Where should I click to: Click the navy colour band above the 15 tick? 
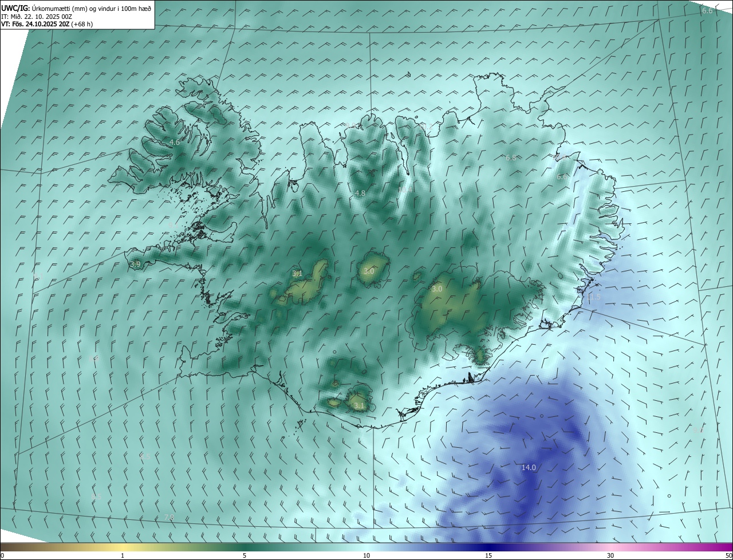point(488,547)
